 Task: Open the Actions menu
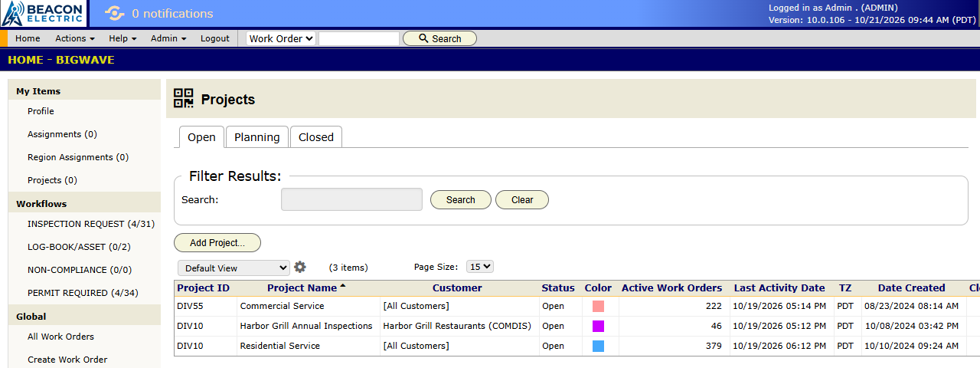point(75,38)
